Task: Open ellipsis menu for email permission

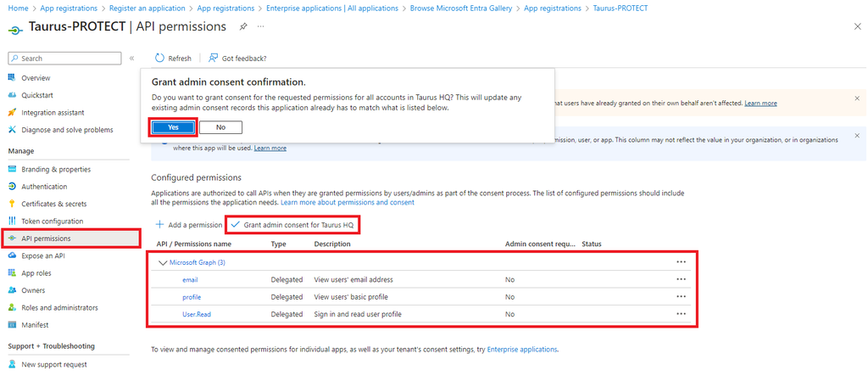Action: (681, 279)
